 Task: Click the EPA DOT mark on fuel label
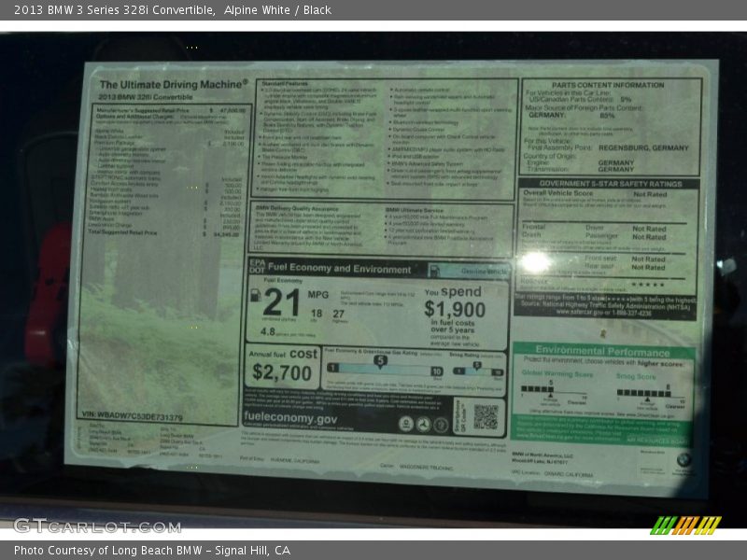[257, 266]
